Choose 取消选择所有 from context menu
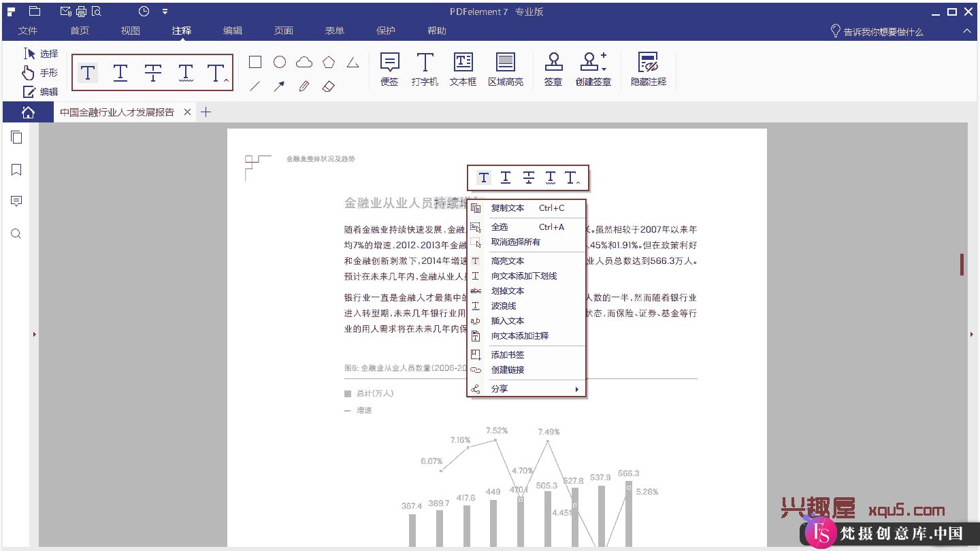This screenshot has height=551, width=980. point(527,242)
